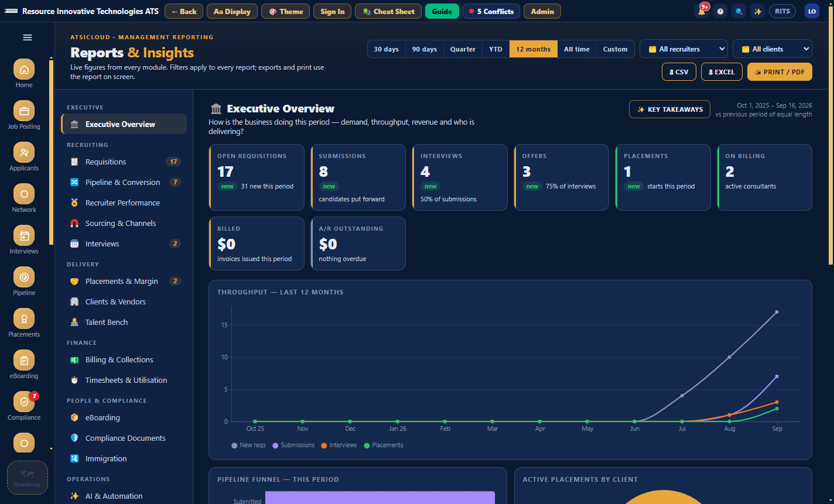Image resolution: width=834 pixels, height=504 pixels.
Task: Open search via the magnifier icon
Action: coord(739,11)
